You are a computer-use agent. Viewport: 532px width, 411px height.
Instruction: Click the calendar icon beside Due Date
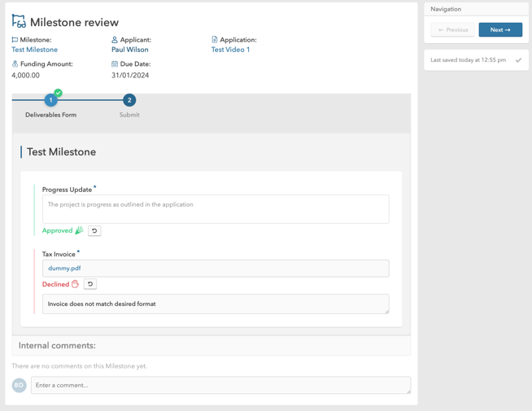(x=115, y=63)
